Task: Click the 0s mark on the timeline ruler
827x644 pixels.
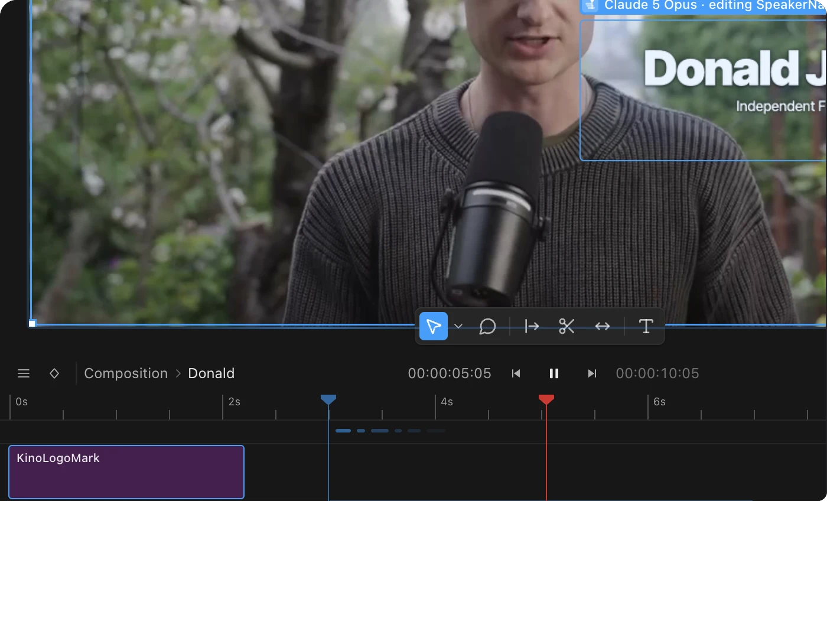Action: pyautogui.click(x=22, y=402)
